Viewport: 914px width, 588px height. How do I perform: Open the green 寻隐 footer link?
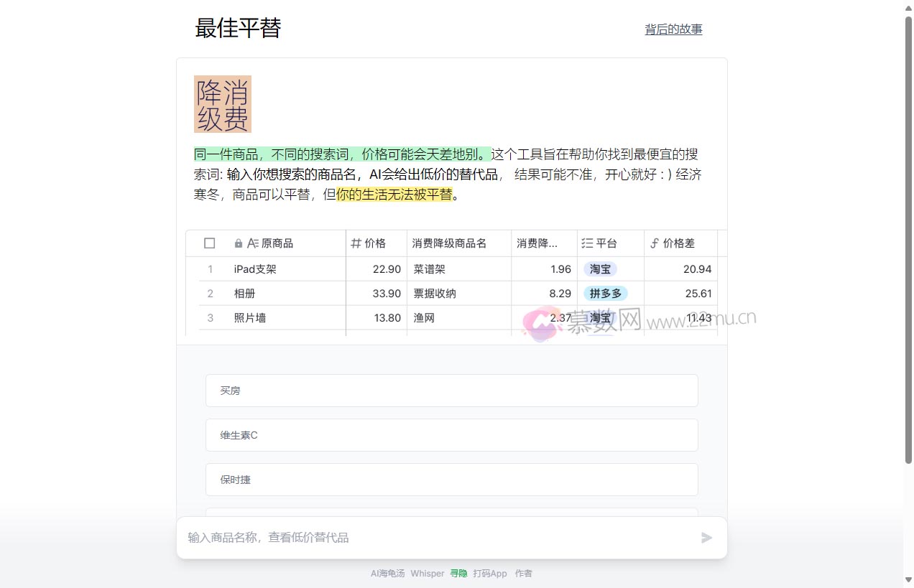458,574
